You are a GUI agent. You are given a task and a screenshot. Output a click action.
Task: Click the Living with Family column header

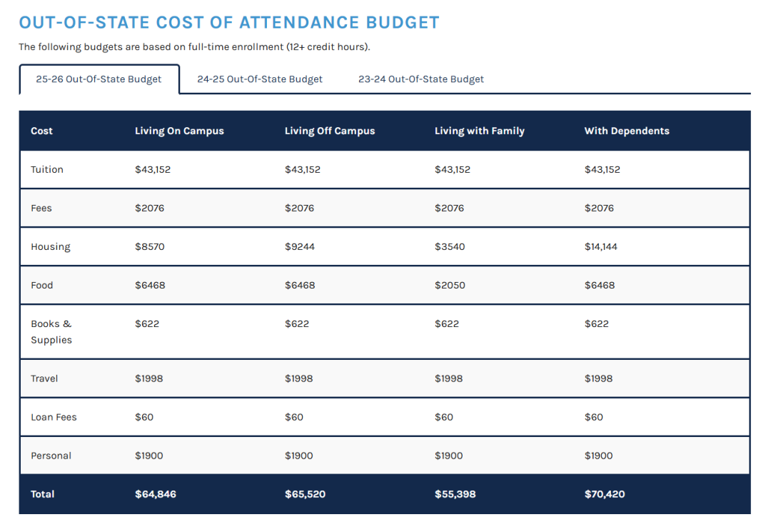pos(480,131)
